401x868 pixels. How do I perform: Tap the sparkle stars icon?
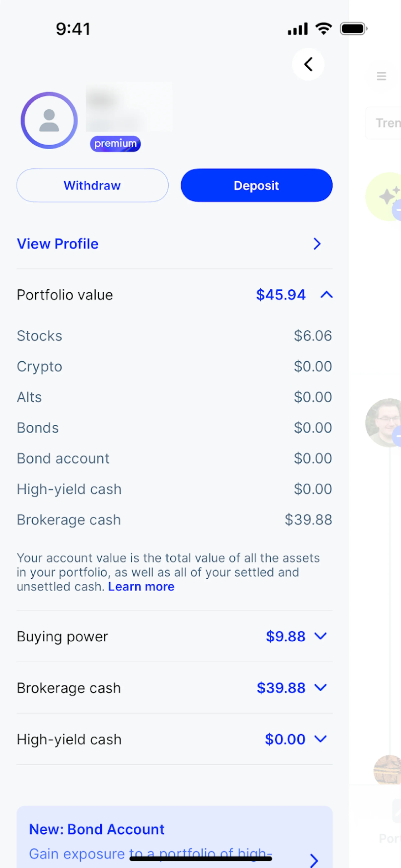click(x=388, y=196)
